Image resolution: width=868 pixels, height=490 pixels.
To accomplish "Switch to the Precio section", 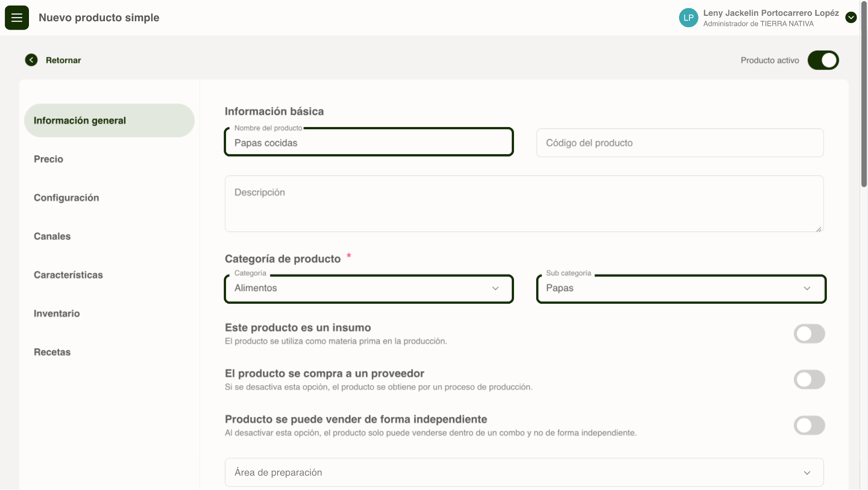I will [x=48, y=159].
